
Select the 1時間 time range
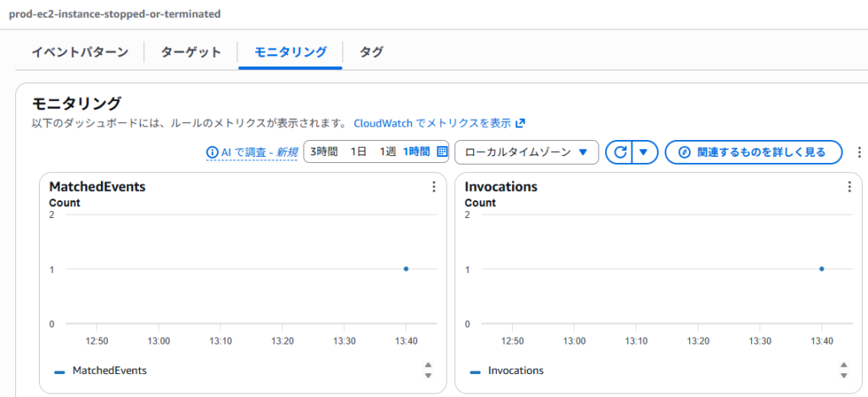(416, 152)
